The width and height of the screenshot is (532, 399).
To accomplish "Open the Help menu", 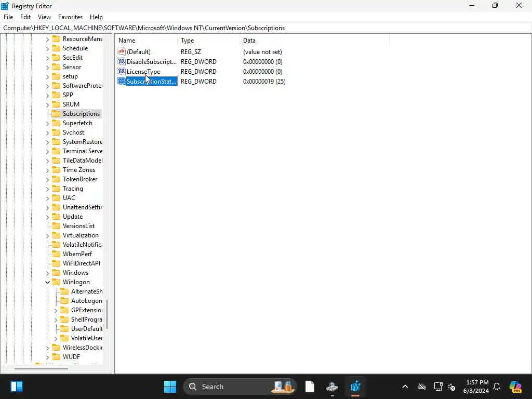I will click(x=96, y=17).
